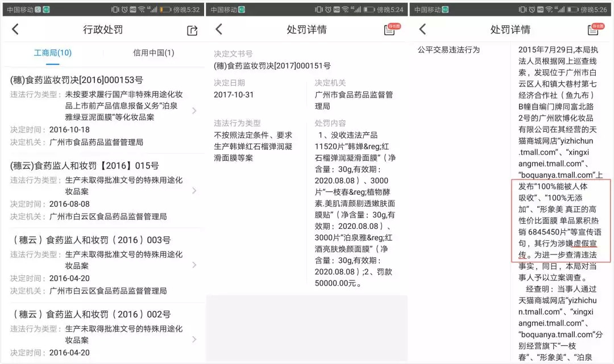The height and width of the screenshot is (364, 614).
Task: Switch to the 信用中国(1) tab
Action: [x=153, y=53]
